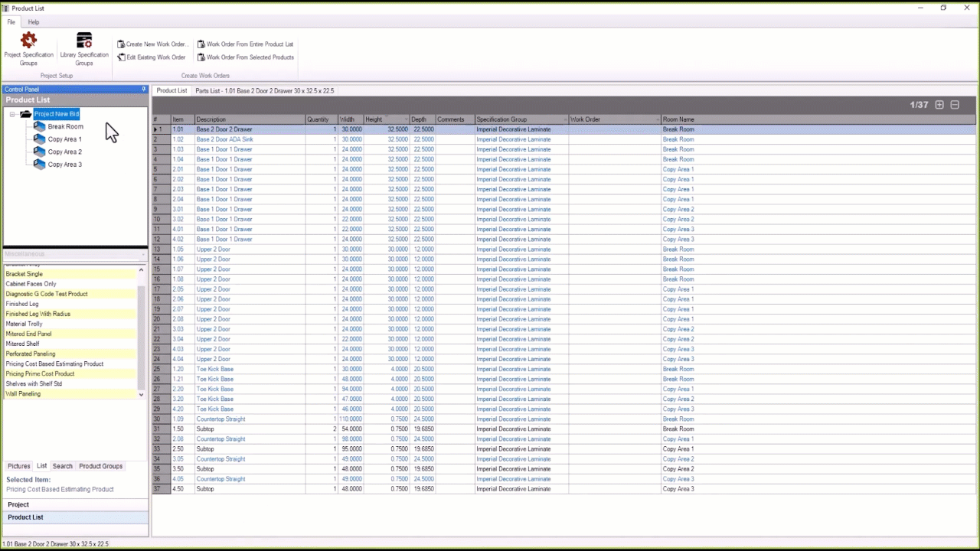Click the Break Room room icon
Screen dimensions: 980x551
40,126
